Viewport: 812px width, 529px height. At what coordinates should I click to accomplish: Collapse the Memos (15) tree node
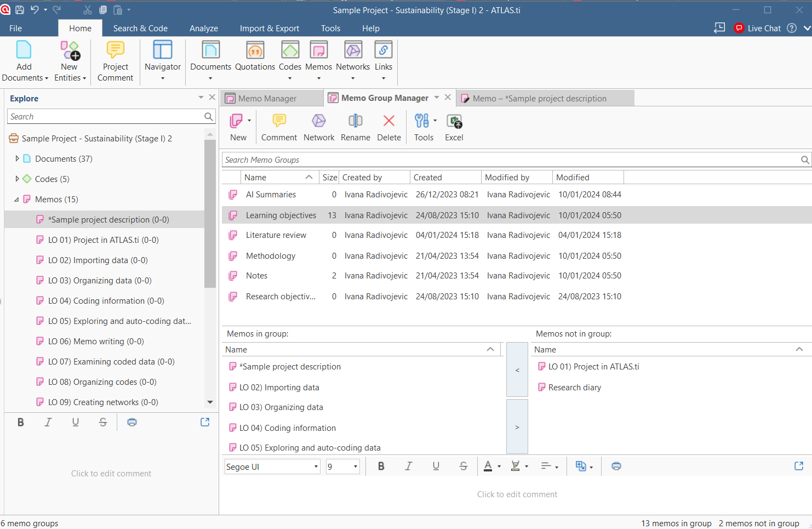tap(16, 200)
